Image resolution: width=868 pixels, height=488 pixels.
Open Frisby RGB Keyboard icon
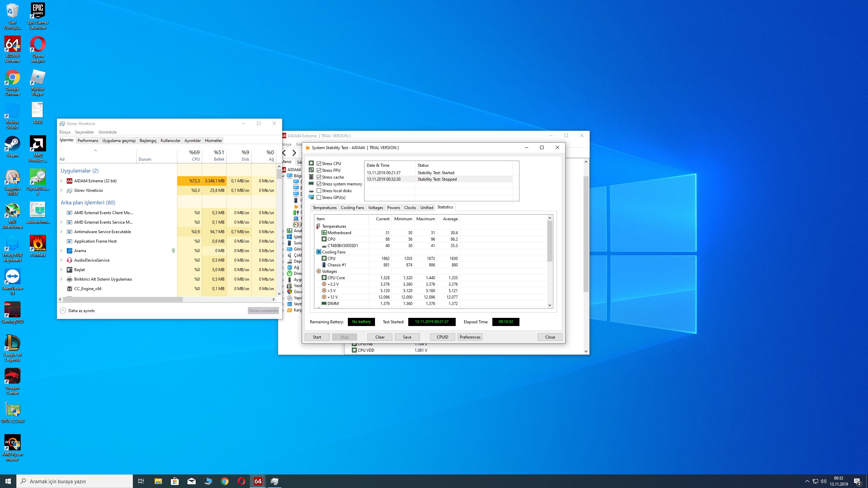(x=13, y=249)
